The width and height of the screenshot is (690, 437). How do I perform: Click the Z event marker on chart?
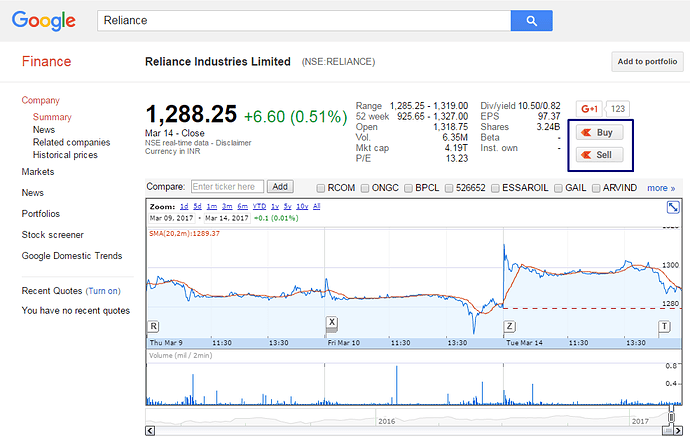click(509, 327)
